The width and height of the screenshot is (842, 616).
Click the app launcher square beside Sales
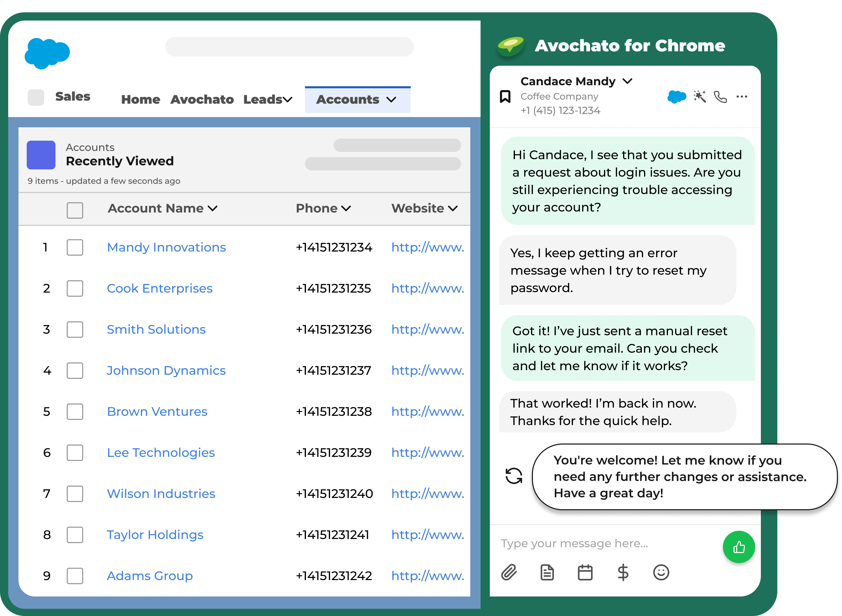point(36,97)
